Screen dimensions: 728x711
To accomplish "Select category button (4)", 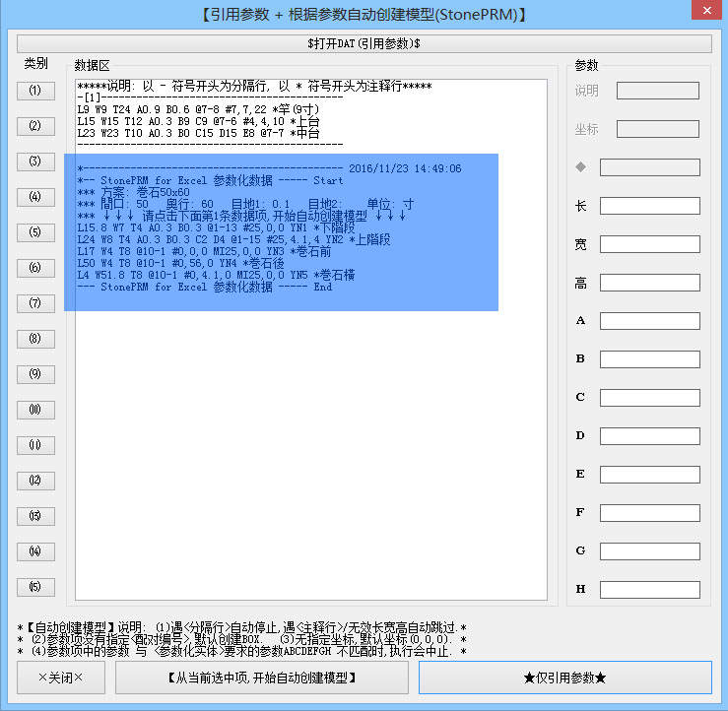I will (x=35, y=197).
